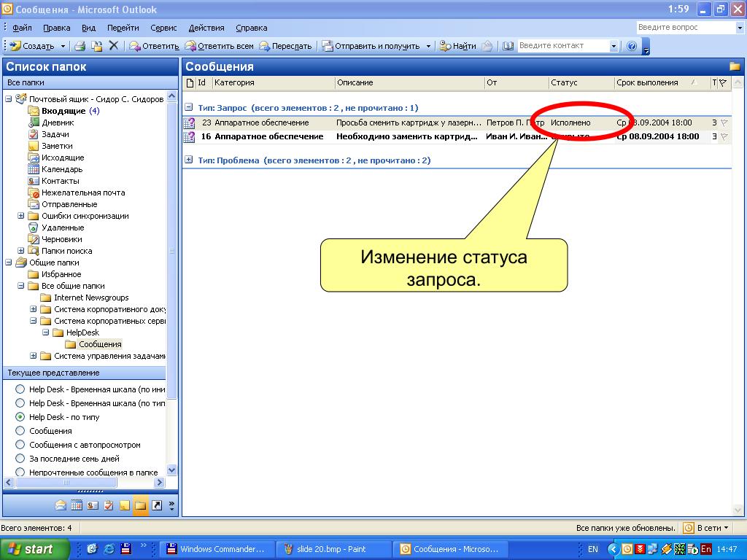747x560 pixels.
Task: Click the floppy disk quick launch icon
Action: click(x=125, y=549)
